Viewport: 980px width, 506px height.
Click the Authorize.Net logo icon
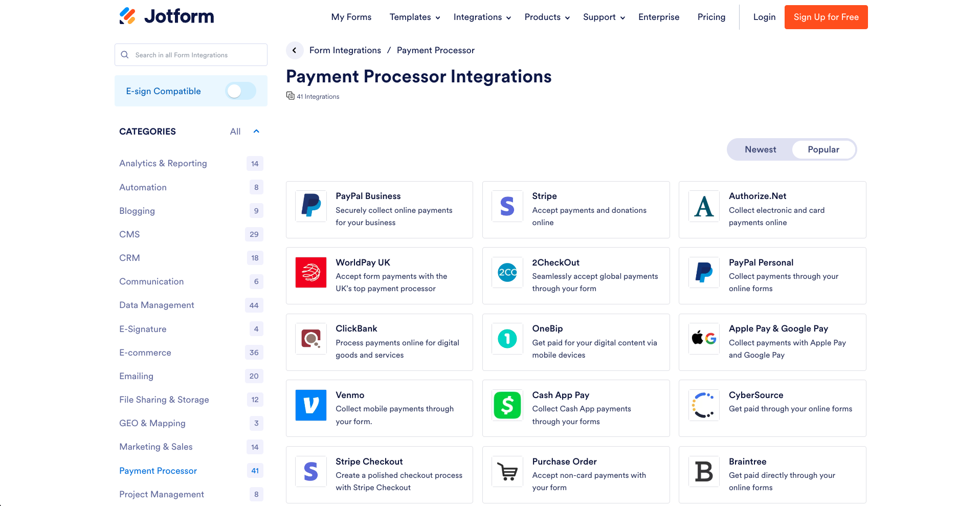[704, 206]
